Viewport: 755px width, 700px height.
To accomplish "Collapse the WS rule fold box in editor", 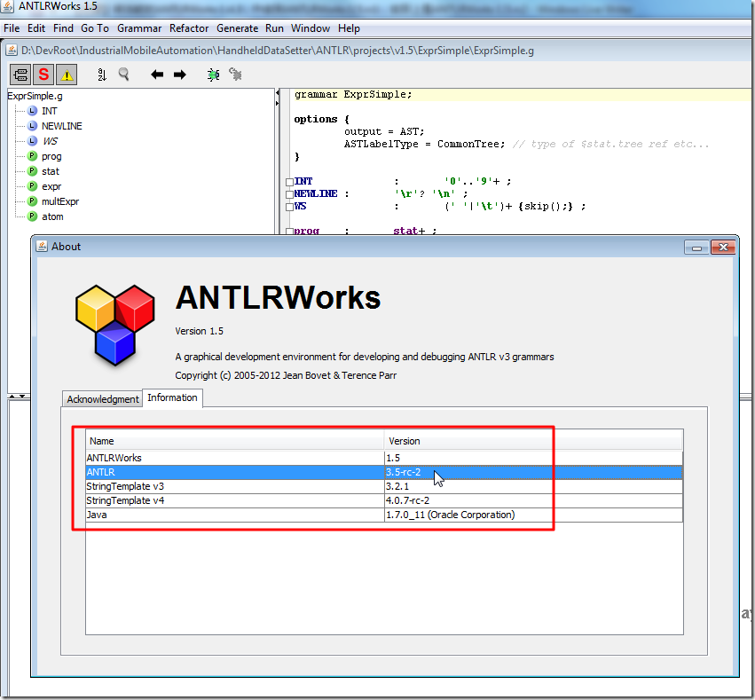I will pos(289,207).
